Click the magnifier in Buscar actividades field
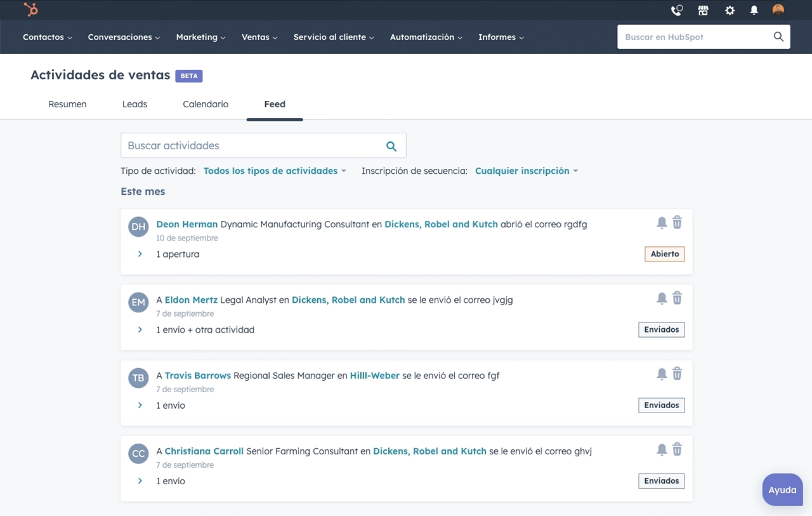Screen dimensions: 812x516 [x=391, y=146]
